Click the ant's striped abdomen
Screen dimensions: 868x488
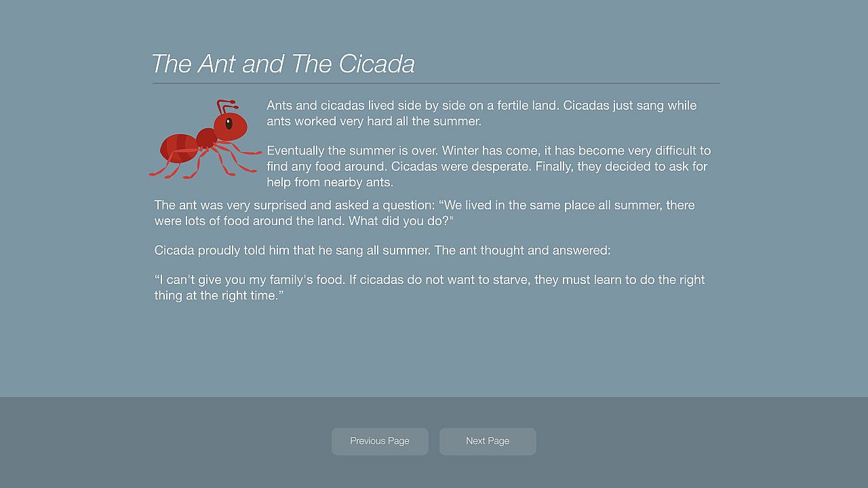coord(178,147)
